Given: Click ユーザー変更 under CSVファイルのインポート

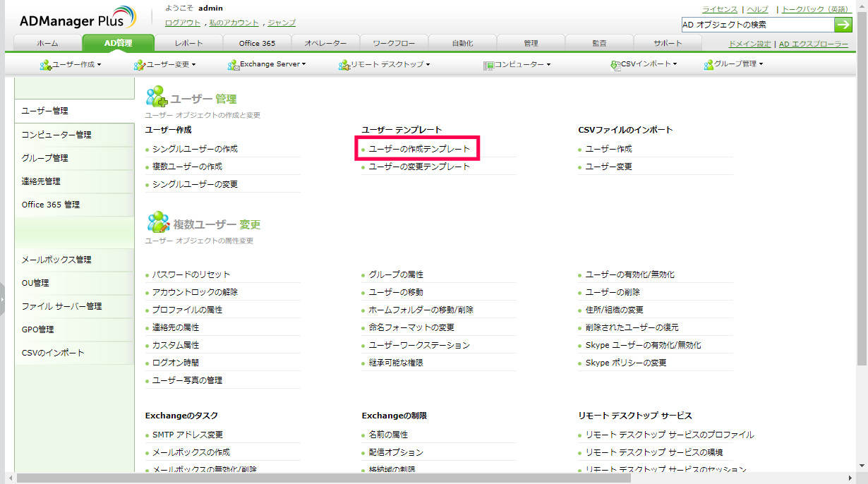Looking at the screenshot, I should pos(609,167).
